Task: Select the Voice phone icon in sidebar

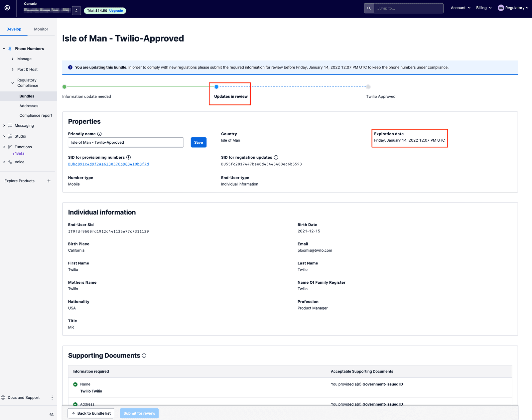Action: tap(10, 162)
